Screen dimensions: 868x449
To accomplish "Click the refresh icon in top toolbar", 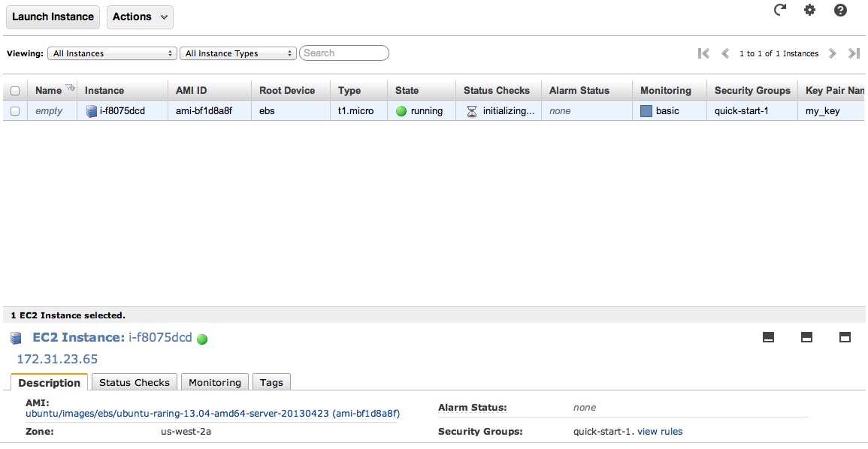I will (x=780, y=10).
